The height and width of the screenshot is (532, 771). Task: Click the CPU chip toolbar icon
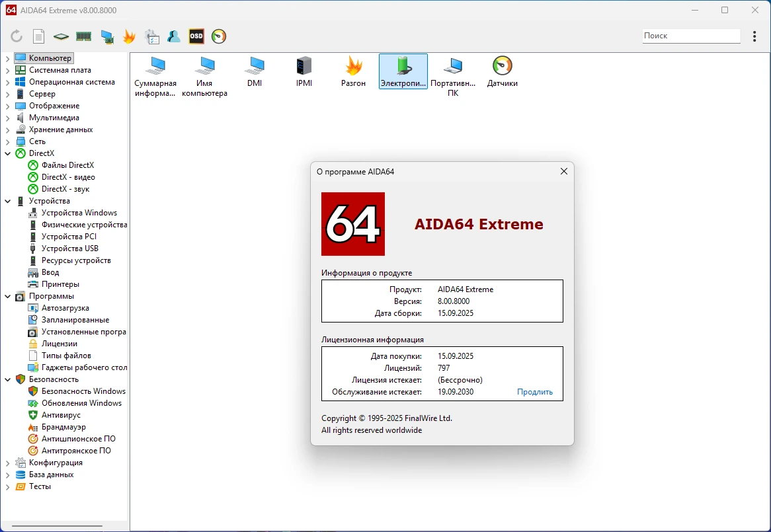coord(61,36)
